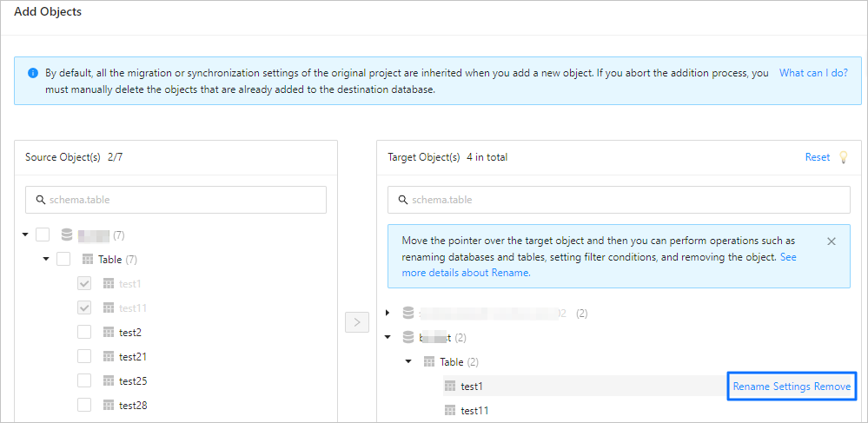Toggle the test1 source checkbox

pyautogui.click(x=84, y=283)
